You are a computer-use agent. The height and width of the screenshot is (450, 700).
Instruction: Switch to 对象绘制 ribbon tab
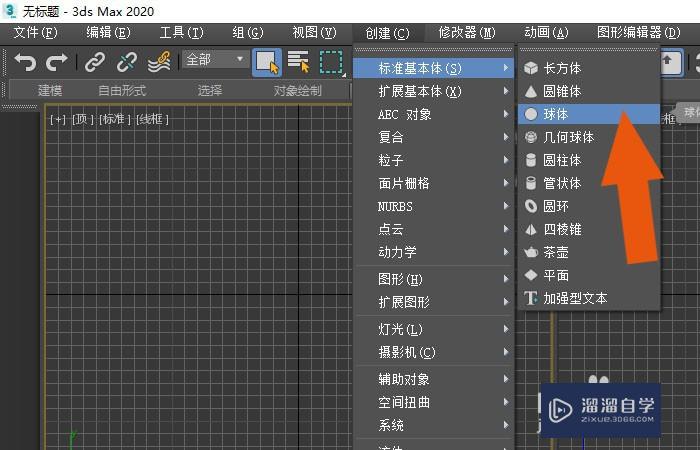point(298,91)
